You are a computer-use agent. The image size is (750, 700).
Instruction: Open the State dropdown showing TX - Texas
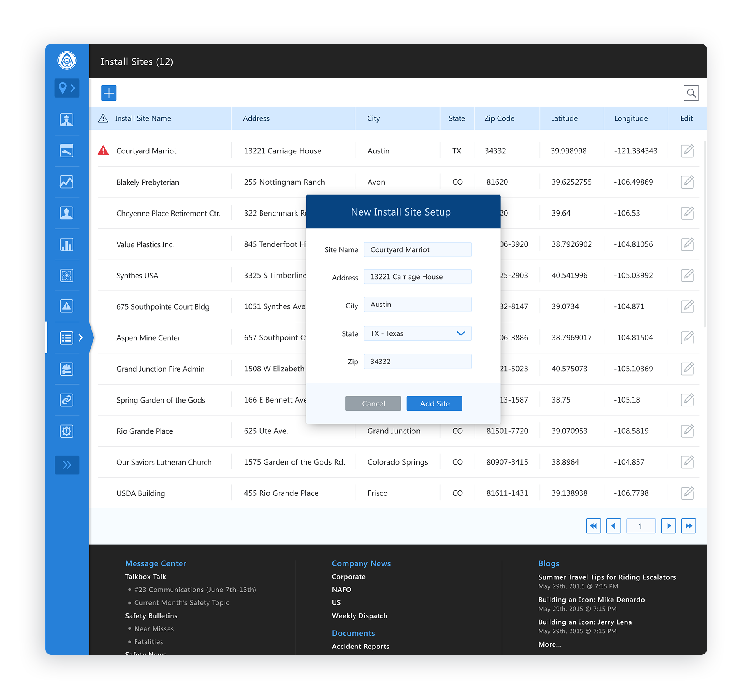point(418,333)
